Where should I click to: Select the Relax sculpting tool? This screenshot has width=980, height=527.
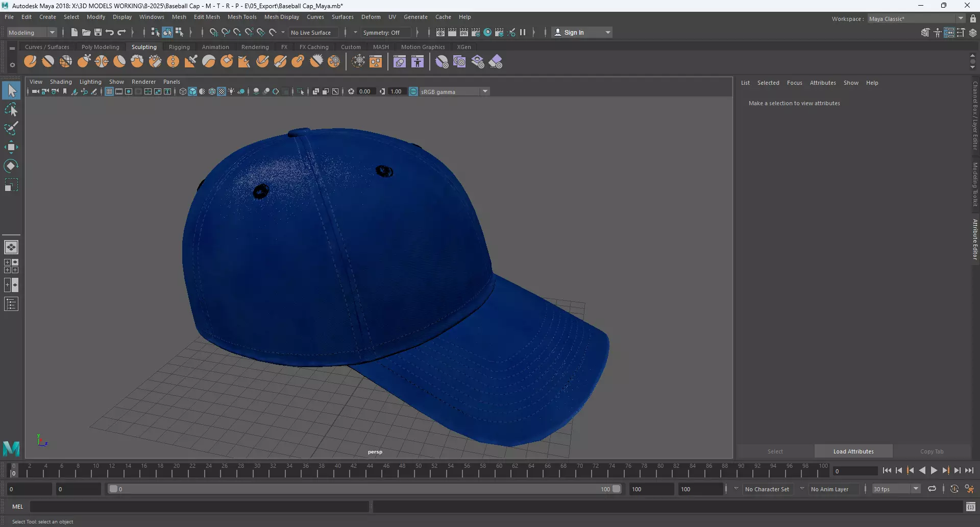(66, 62)
